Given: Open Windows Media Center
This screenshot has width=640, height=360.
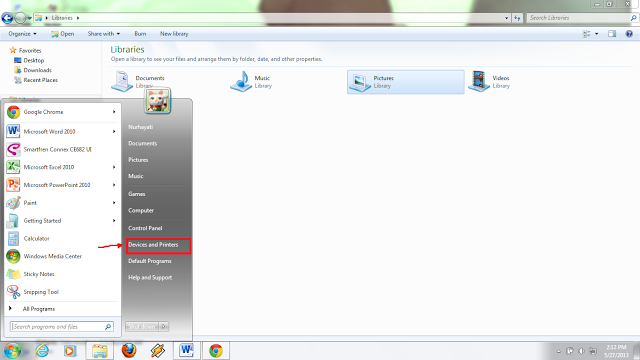Looking at the screenshot, I should coord(61,256).
